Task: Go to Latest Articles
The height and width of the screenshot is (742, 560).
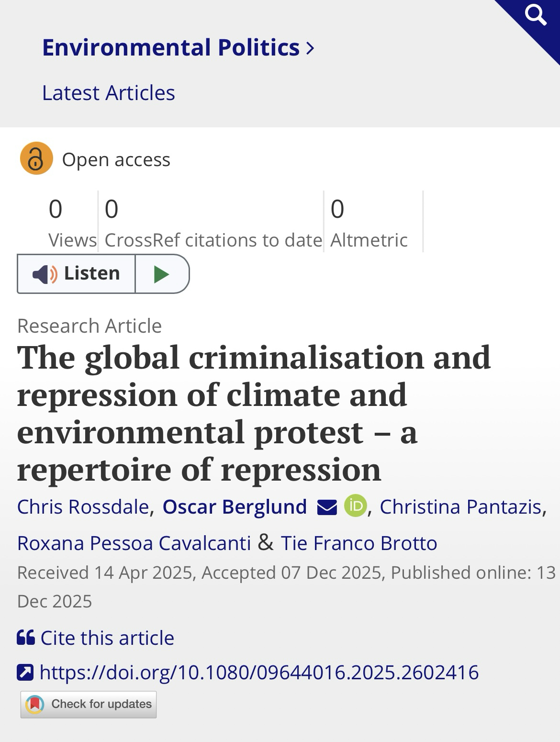Action: (x=108, y=93)
